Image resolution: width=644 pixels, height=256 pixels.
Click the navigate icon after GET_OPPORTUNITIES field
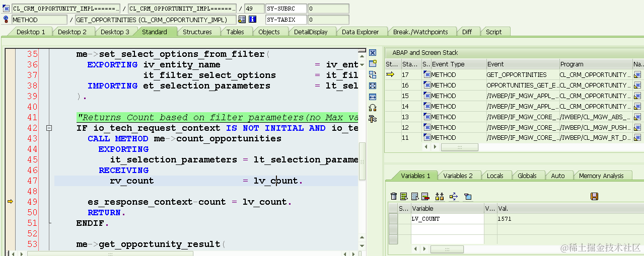point(242,20)
